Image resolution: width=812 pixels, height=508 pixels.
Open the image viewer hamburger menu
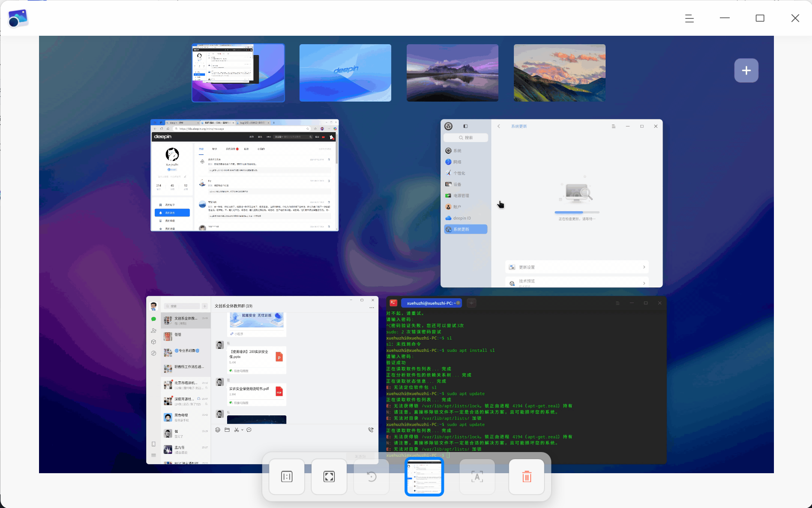(689, 18)
